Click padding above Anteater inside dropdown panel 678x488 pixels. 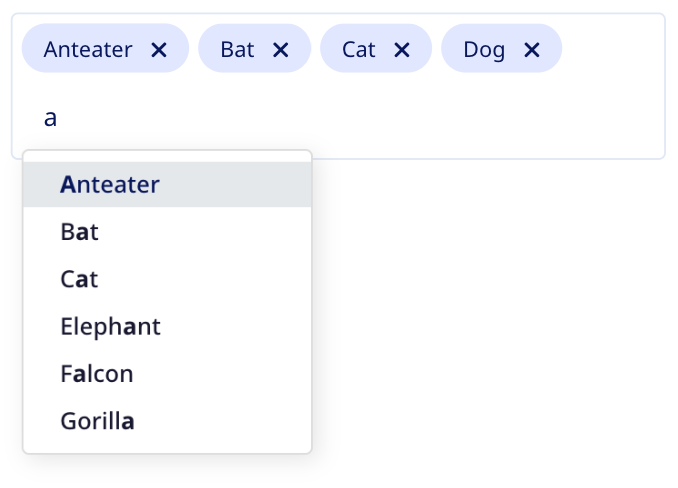tap(167, 156)
